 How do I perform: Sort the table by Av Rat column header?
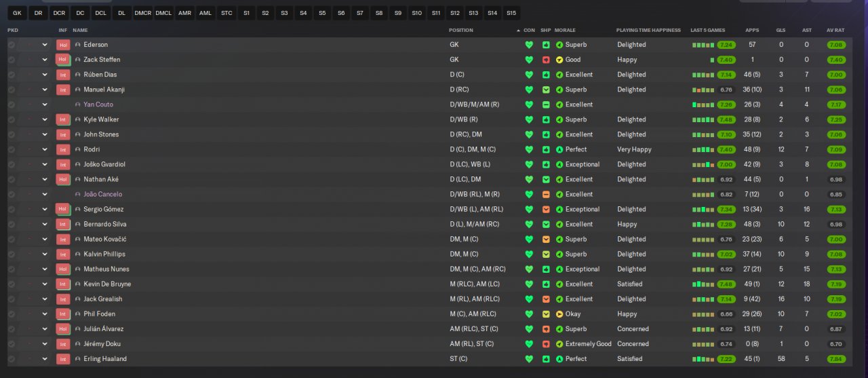[835, 31]
